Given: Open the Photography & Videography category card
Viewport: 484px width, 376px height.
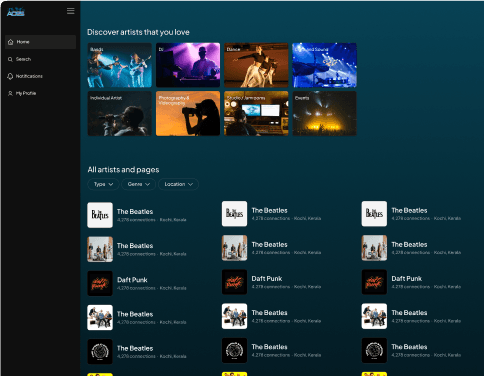Looking at the screenshot, I should click(188, 114).
